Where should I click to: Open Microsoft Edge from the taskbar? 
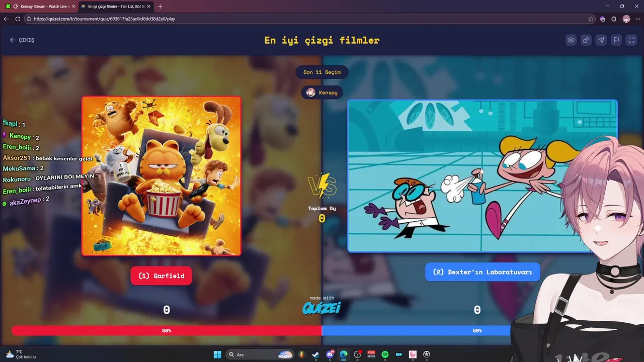pos(344,354)
